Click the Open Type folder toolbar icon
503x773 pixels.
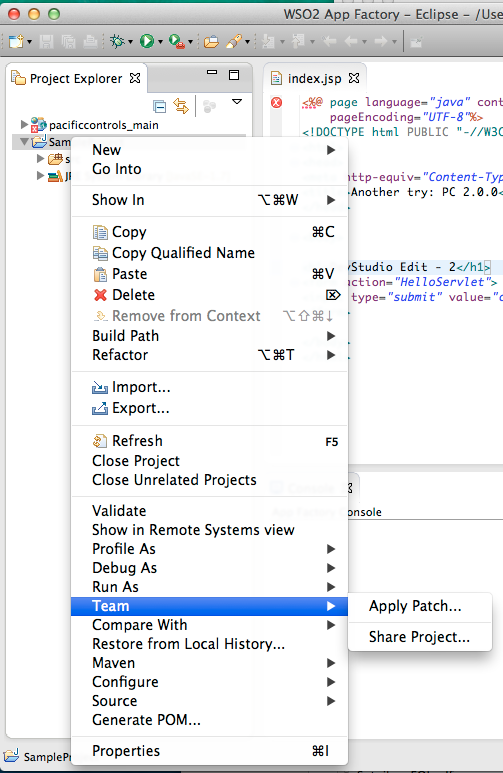[212, 41]
